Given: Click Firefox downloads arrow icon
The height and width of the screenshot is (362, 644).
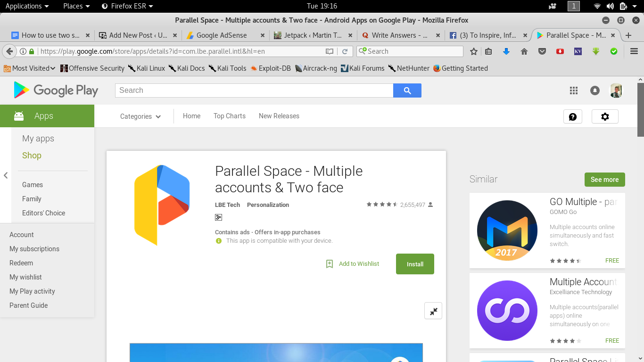Looking at the screenshot, I should 506,51.
